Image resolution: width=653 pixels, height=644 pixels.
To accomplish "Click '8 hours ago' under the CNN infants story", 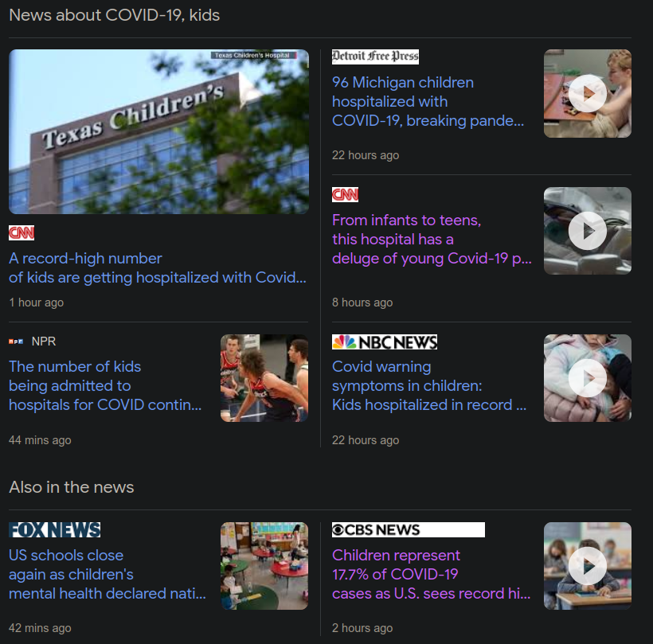I will [x=362, y=302].
